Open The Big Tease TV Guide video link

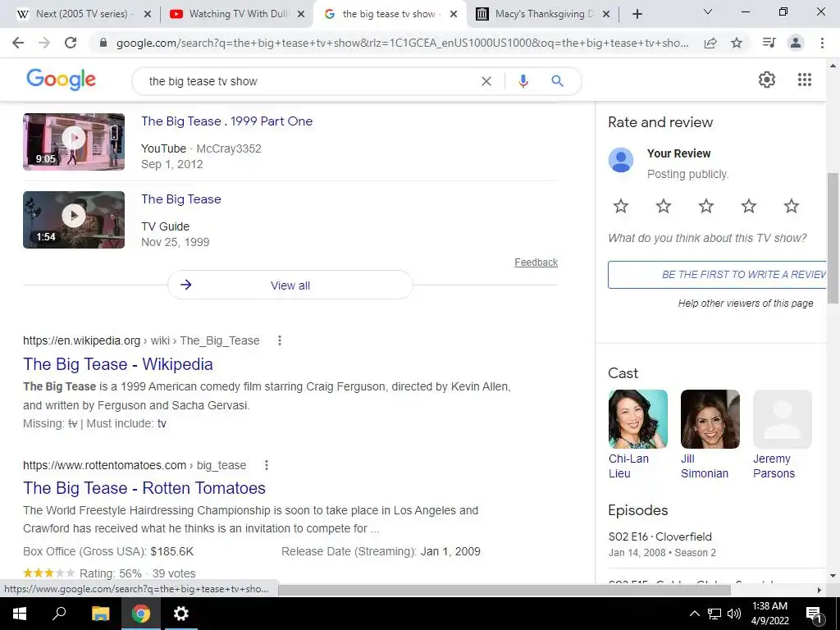(x=181, y=199)
